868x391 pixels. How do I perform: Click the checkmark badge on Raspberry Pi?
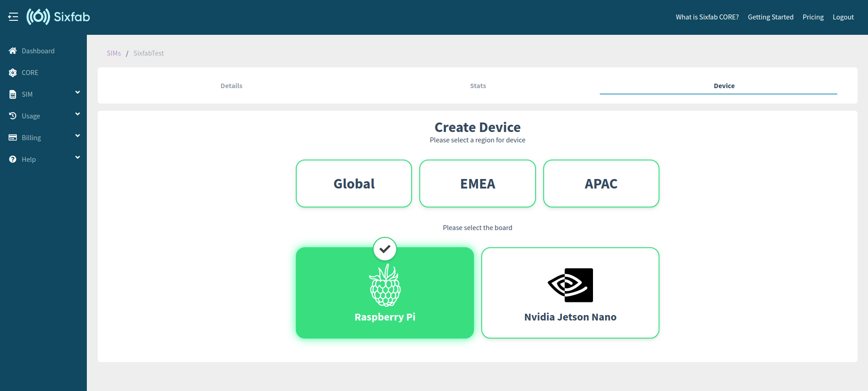pyautogui.click(x=385, y=249)
